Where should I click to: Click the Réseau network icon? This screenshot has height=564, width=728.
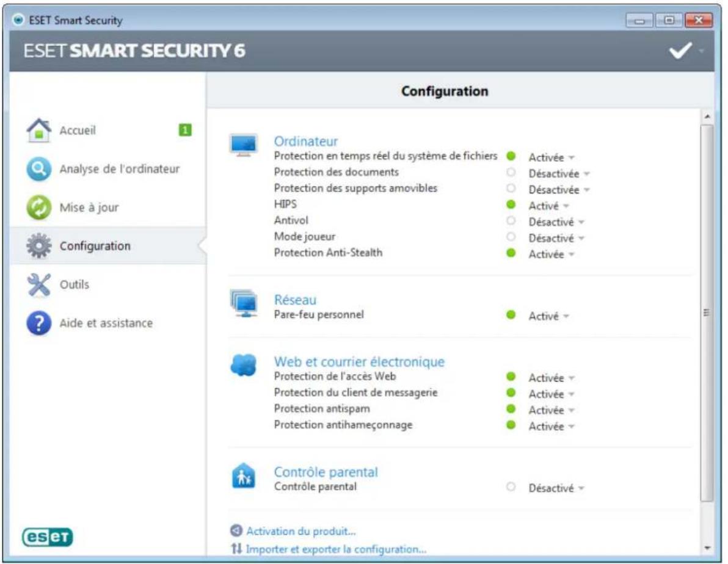[x=244, y=303]
